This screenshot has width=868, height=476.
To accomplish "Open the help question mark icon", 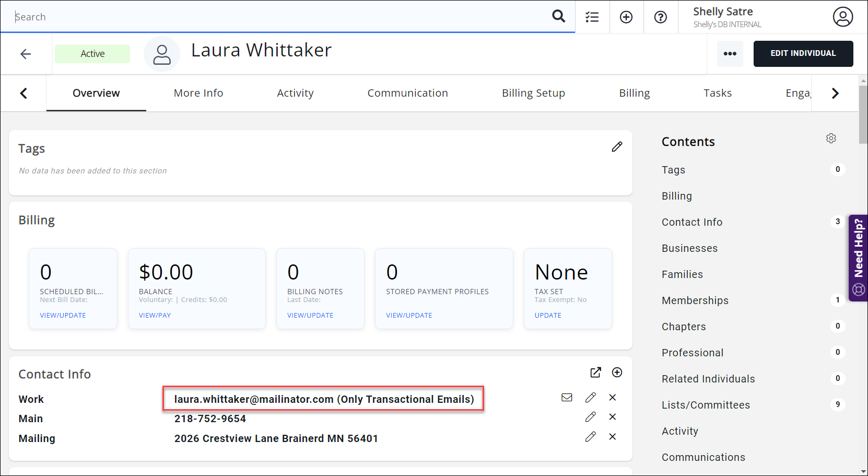I will pyautogui.click(x=660, y=17).
